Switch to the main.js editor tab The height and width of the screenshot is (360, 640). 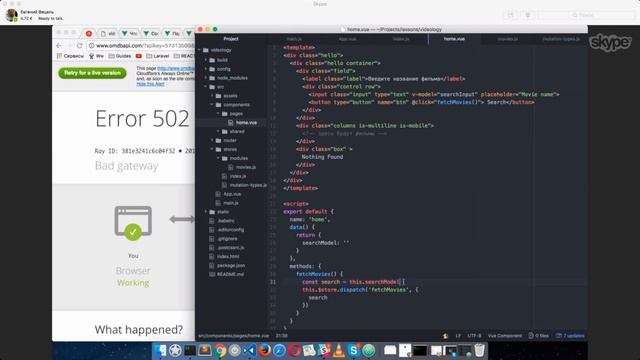[294, 39]
